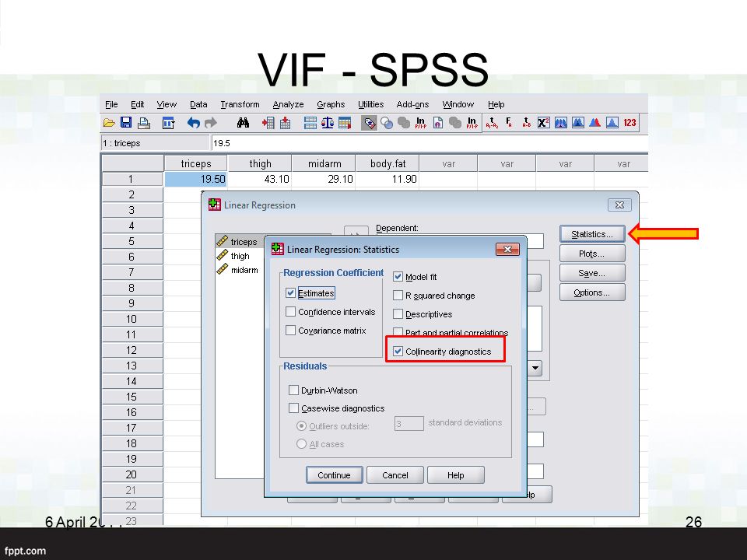Open the Transform menu

coord(240,104)
